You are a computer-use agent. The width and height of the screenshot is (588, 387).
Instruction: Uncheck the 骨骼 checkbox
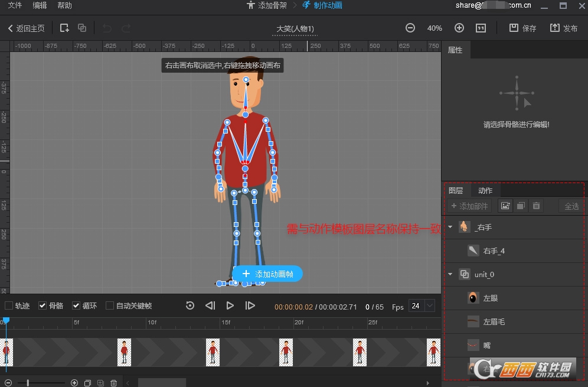(x=43, y=305)
